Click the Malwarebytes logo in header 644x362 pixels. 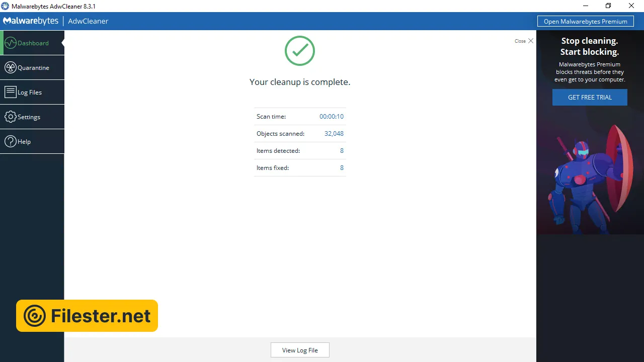coord(30,21)
